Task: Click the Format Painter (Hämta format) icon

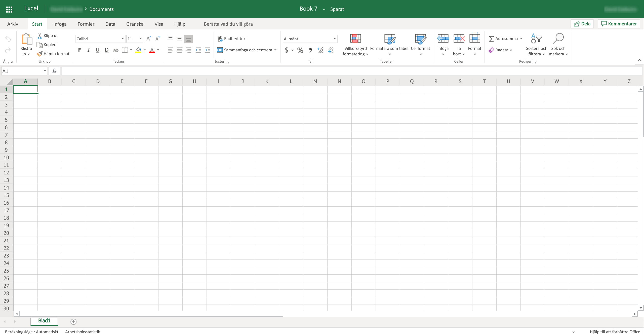Action: [39, 54]
